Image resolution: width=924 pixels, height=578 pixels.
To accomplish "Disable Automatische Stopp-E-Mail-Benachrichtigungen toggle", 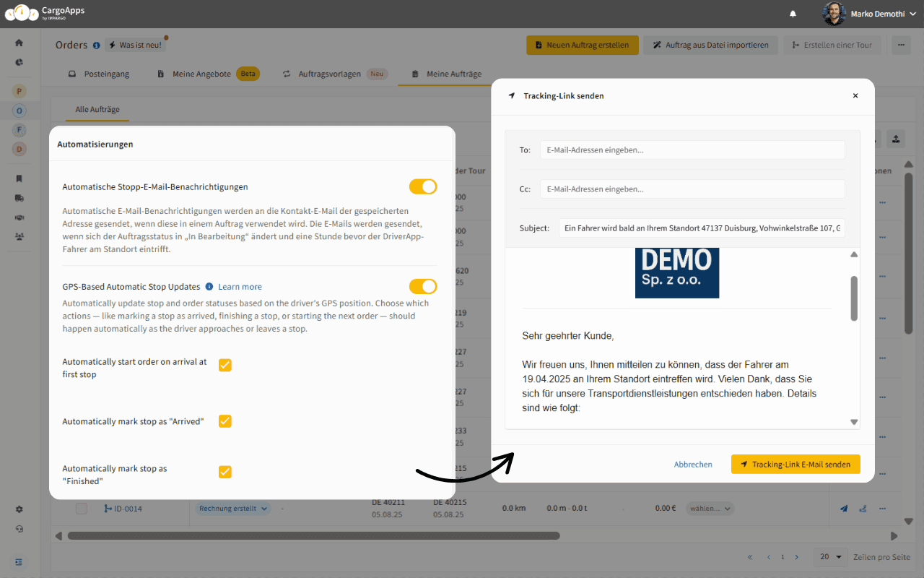I will [x=423, y=186].
